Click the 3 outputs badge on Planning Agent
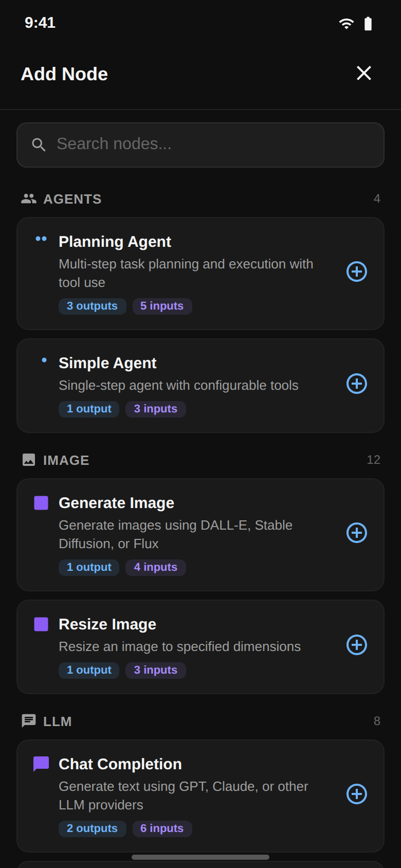401x868 pixels. point(93,306)
